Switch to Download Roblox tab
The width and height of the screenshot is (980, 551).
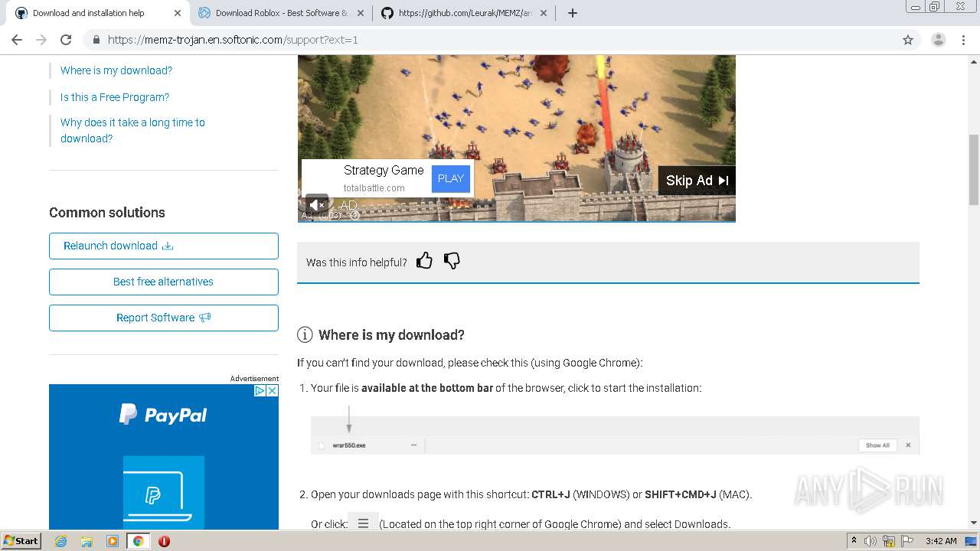(x=281, y=13)
